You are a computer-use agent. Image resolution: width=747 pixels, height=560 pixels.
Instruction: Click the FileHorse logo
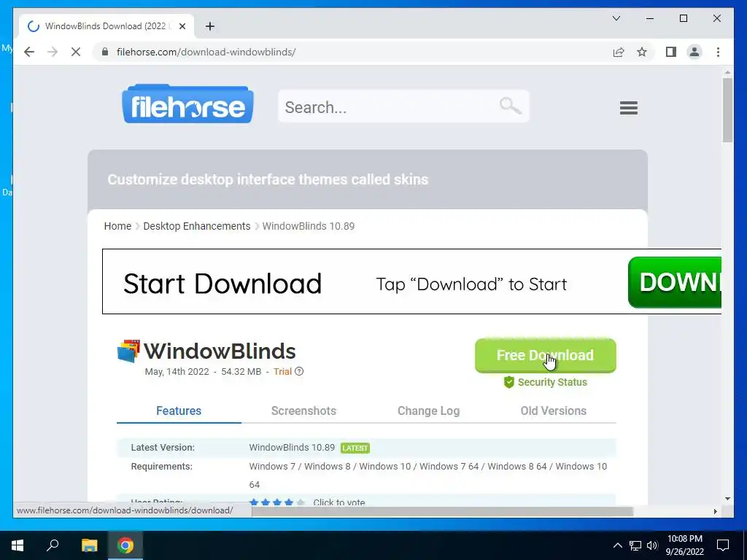coord(187,104)
